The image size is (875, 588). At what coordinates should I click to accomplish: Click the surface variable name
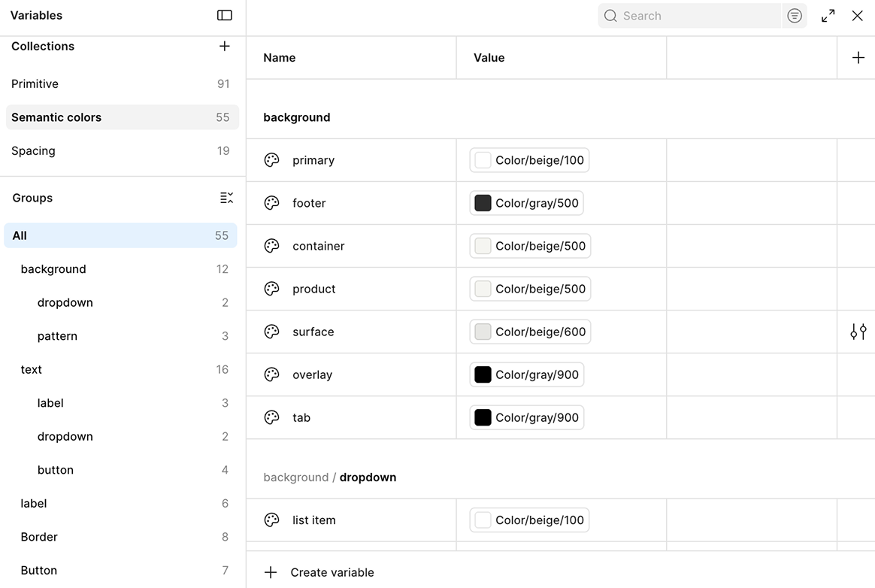[313, 332]
